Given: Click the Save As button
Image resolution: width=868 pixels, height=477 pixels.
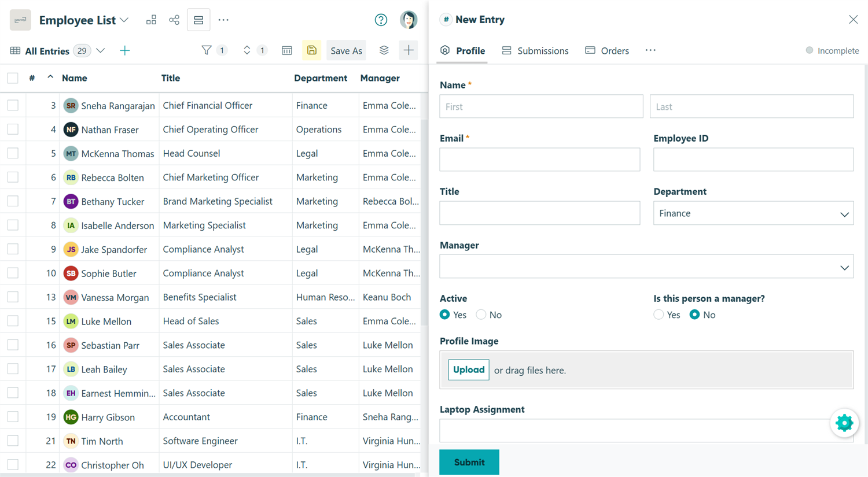Looking at the screenshot, I should [x=346, y=51].
